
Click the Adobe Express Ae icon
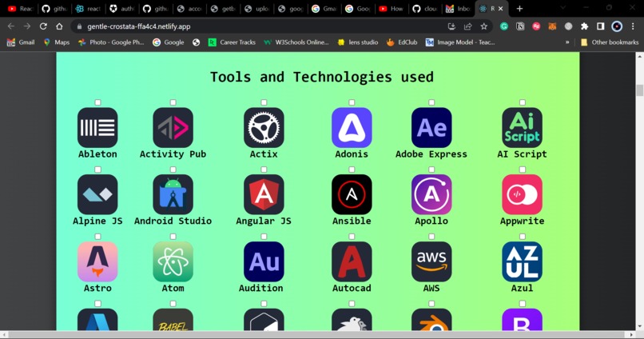click(x=431, y=128)
